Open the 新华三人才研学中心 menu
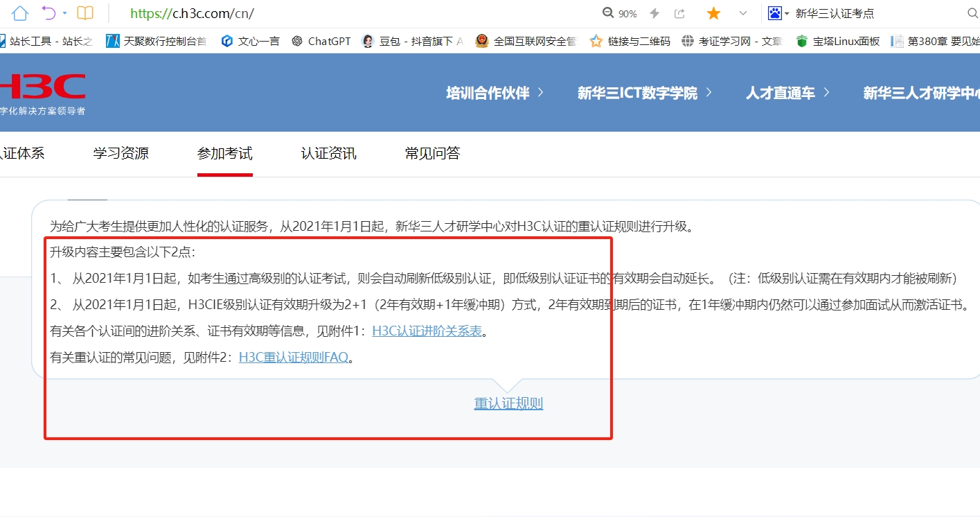 [921, 93]
